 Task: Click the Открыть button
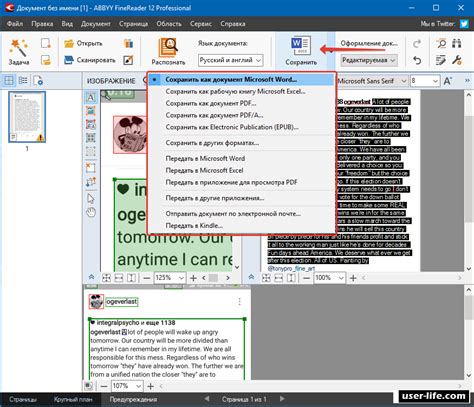(x=83, y=43)
